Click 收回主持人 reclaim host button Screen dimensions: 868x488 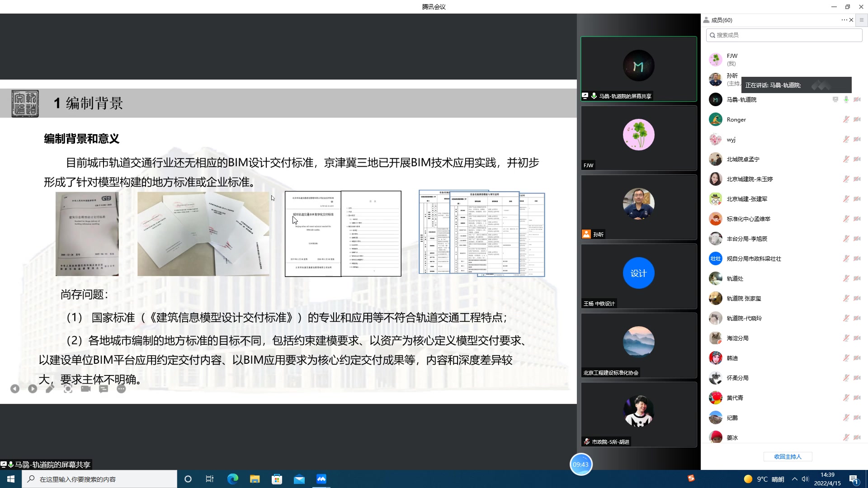[x=788, y=456]
